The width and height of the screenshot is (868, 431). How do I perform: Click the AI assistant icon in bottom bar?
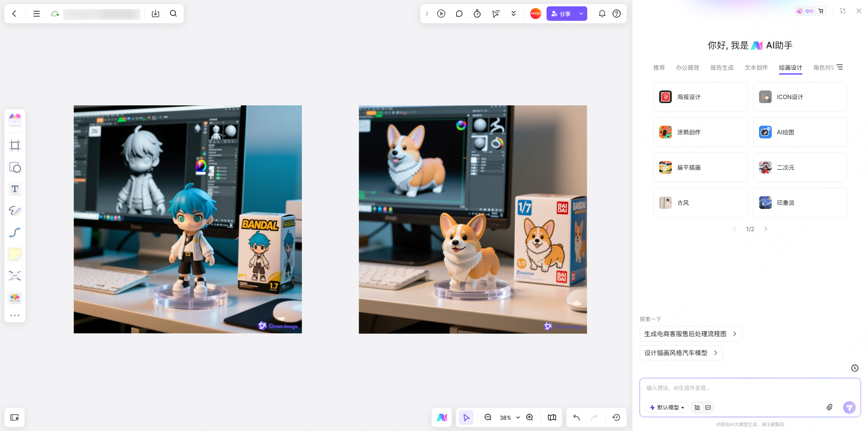442,417
